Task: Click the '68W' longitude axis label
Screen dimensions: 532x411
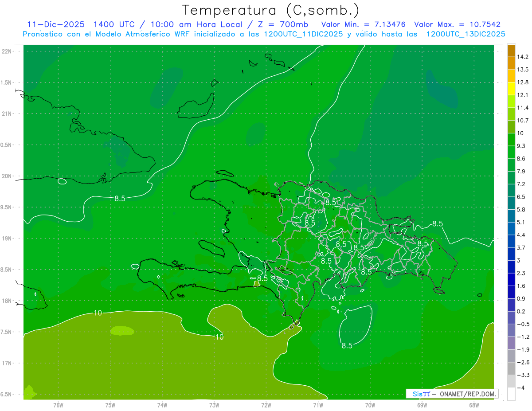Action: 474,405
